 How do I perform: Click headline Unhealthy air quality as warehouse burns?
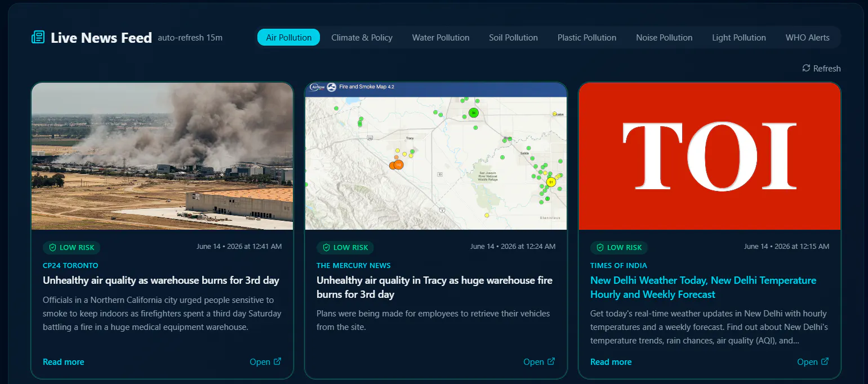[x=161, y=280]
